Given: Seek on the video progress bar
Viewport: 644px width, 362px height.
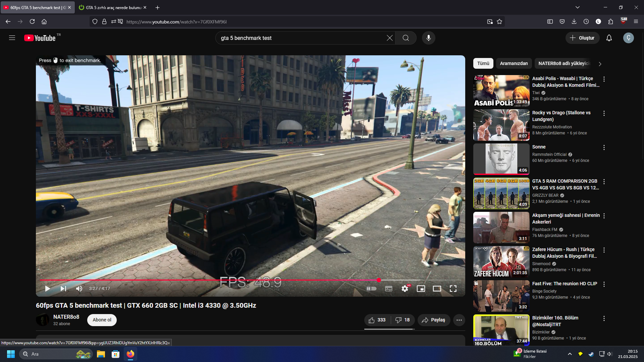Looking at the screenshot, I should coord(235,280).
